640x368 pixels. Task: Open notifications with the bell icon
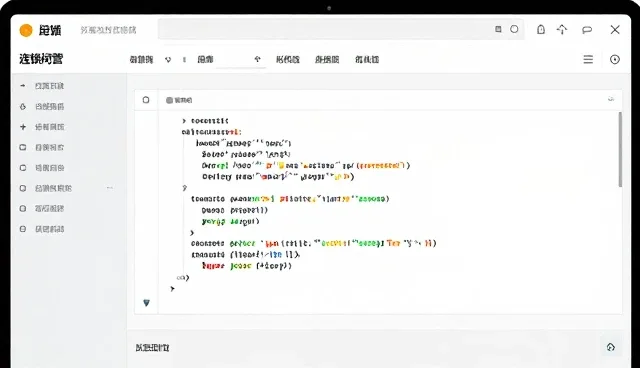click(541, 29)
